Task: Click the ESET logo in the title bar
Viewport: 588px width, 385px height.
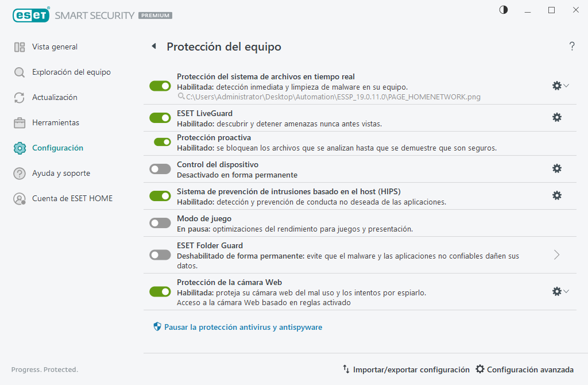Action: click(x=31, y=15)
